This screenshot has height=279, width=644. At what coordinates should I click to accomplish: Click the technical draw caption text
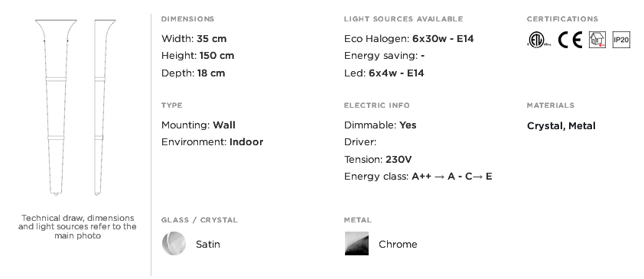(77, 226)
